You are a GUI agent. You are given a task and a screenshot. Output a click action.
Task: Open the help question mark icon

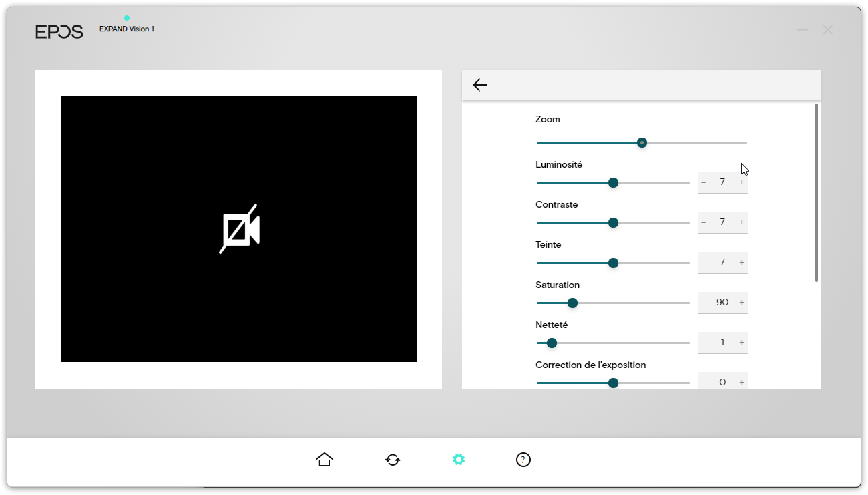point(523,460)
